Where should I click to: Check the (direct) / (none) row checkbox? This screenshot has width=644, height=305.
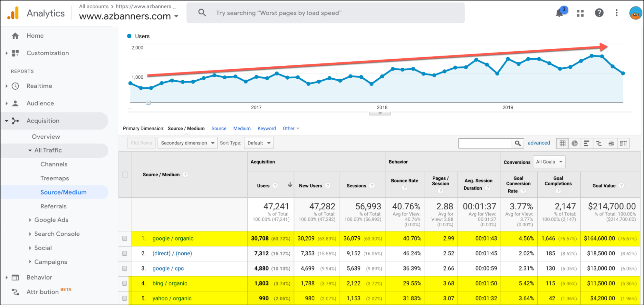pos(125,253)
